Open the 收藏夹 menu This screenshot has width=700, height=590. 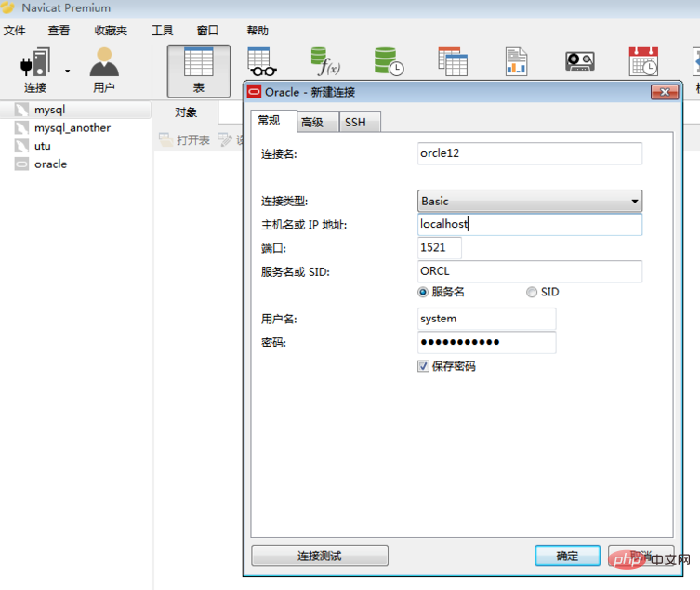click(x=111, y=31)
